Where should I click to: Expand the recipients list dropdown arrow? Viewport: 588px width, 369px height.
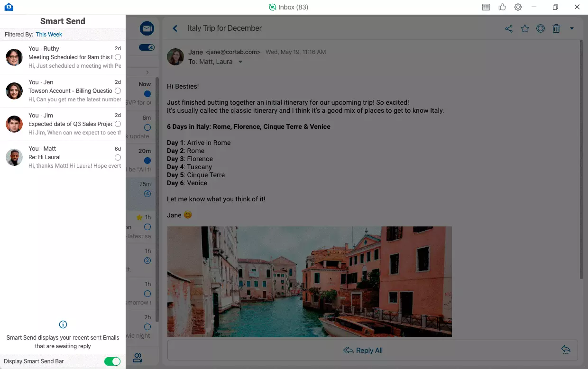[240, 62]
